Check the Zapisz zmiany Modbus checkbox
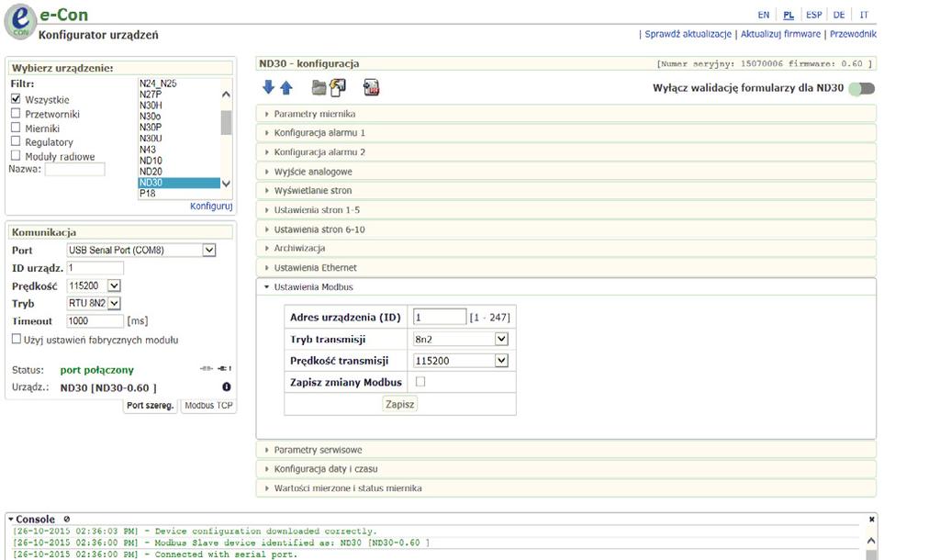 click(x=420, y=381)
